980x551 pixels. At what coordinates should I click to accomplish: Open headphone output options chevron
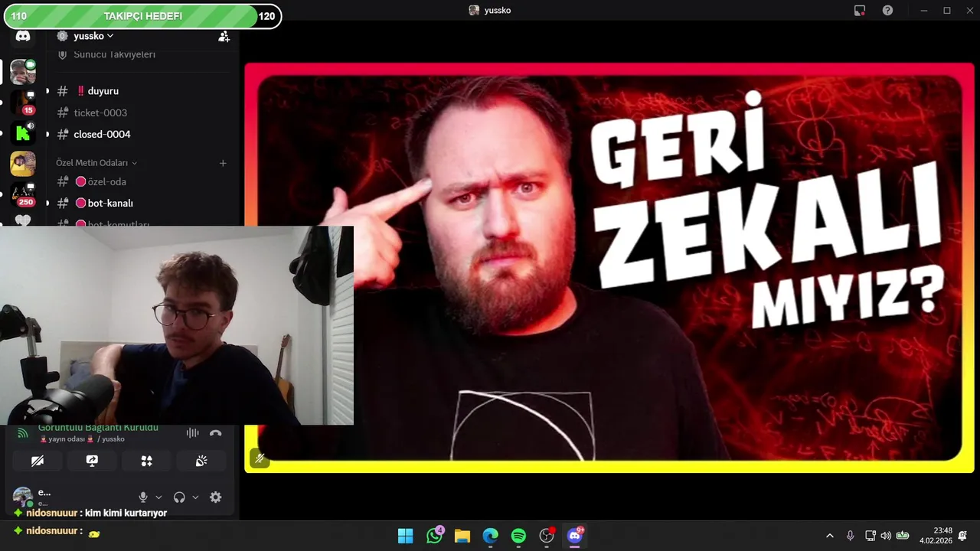[194, 497]
